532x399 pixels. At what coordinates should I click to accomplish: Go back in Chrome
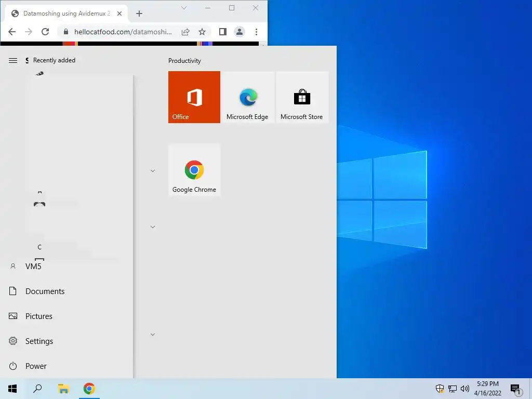click(x=12, y=32)
